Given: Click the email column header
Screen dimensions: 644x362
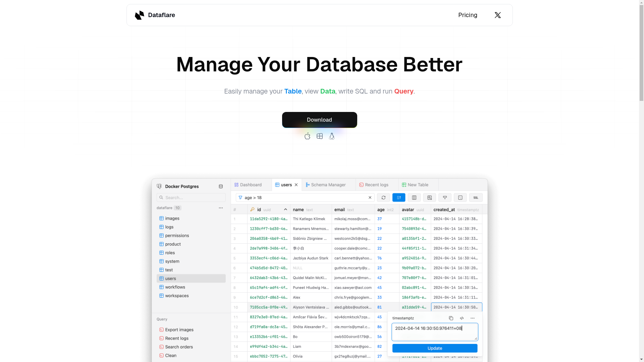Looking at the screenshot, I should (353, 209).
